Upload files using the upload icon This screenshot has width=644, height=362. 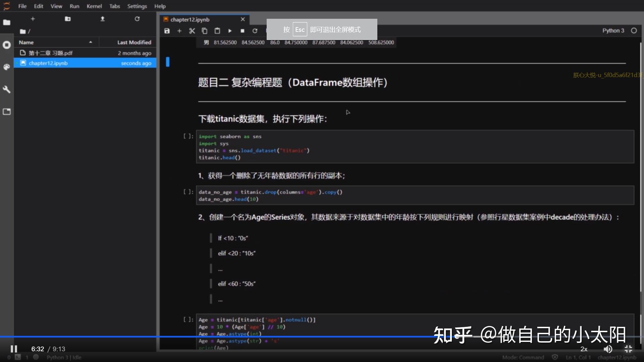click(x=103, y=19)
